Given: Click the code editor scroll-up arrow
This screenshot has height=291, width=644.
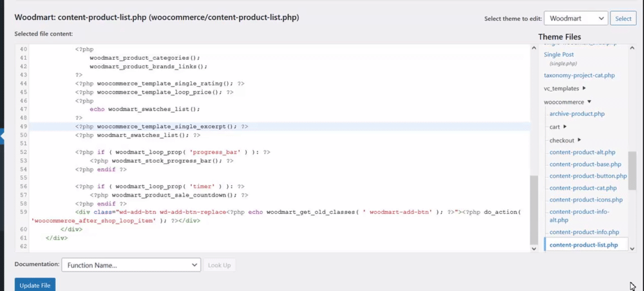Looking at the screenshot, I should [534, 48].
